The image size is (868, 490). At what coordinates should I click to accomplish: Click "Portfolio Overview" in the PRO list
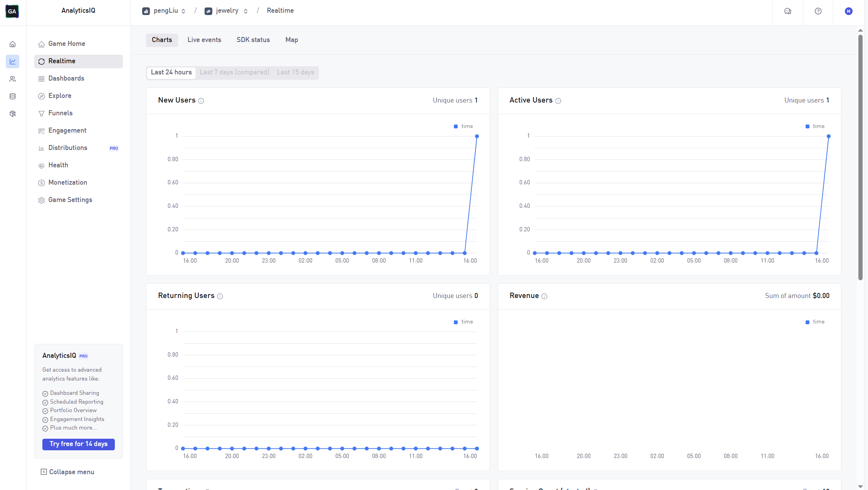point(73,410)
